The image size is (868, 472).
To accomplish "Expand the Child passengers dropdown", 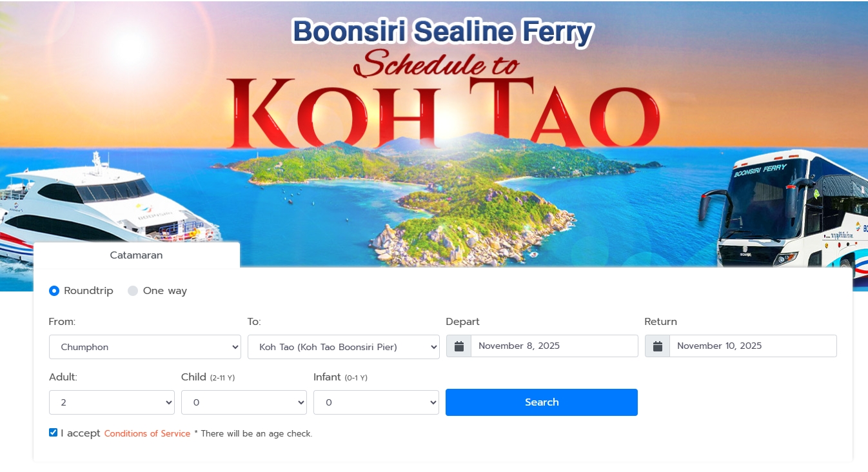I will [244, 402].
